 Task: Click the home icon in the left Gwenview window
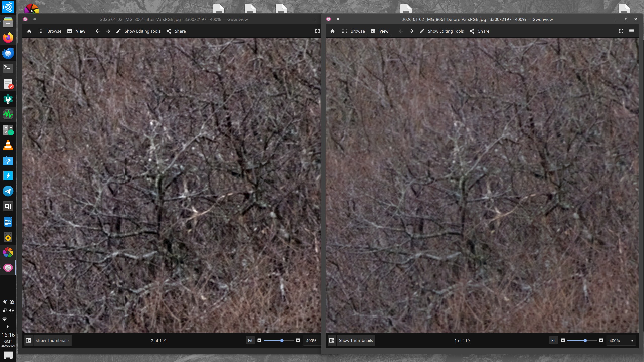29,31
